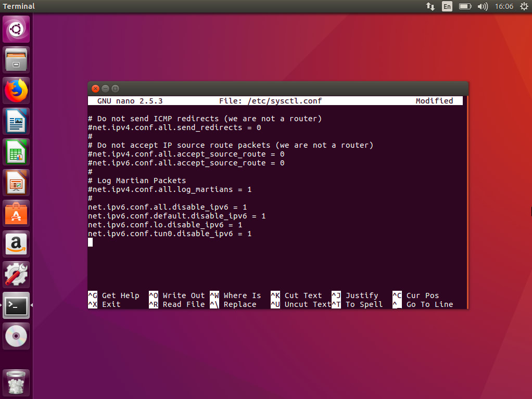Viewport: 532px width, 399px height.
Task: Click the all.disable_ipv6 = 1 line
Action: coord(167,207)
